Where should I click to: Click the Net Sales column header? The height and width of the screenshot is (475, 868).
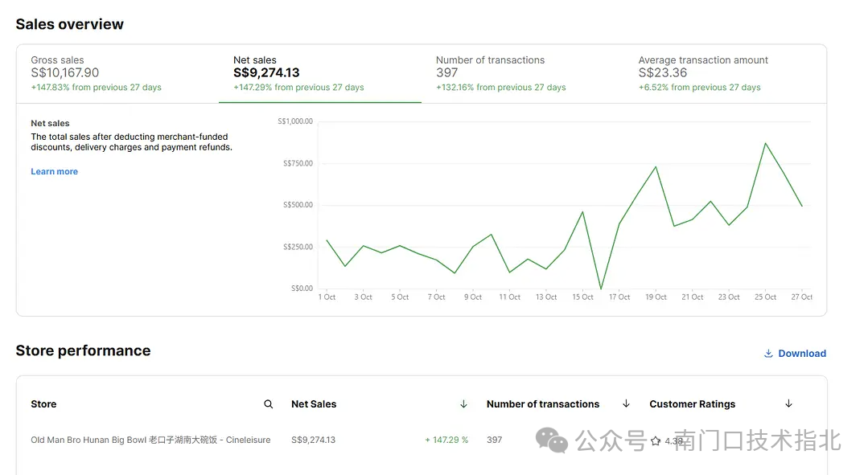(314, 404)
